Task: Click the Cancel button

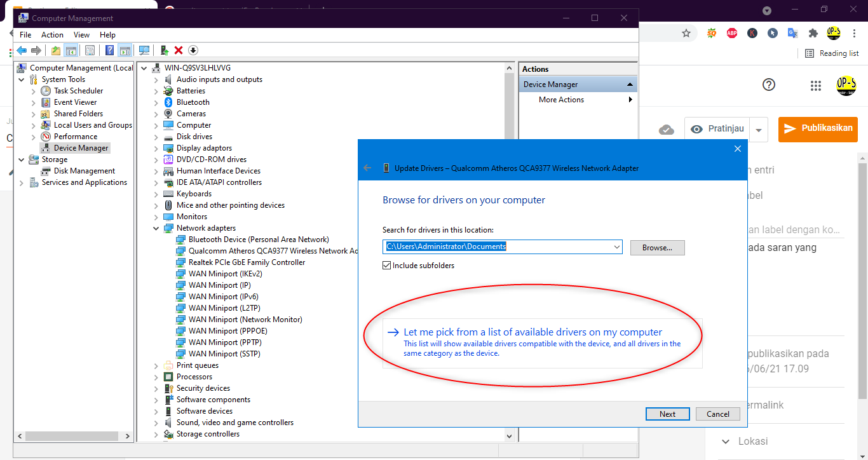Action: pyautogui.click(x=717, y=414)
